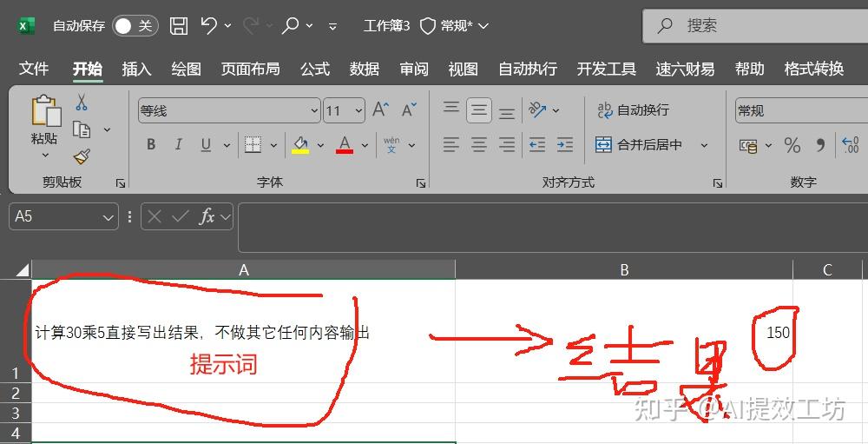This screenshot has width=868, height=444.
Task: Expand the 粘贴 options arrow
Action: pyautogui.click(x=45, y=155)
